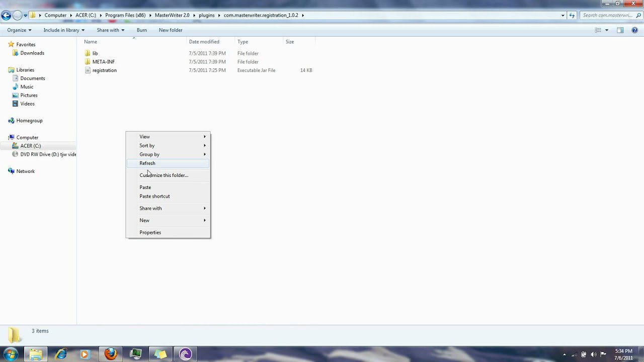The height and width of the screenshot is (362, 644).
Task: Click MasterWriter 2.0 breadcrumb segment
Action: 172,15
